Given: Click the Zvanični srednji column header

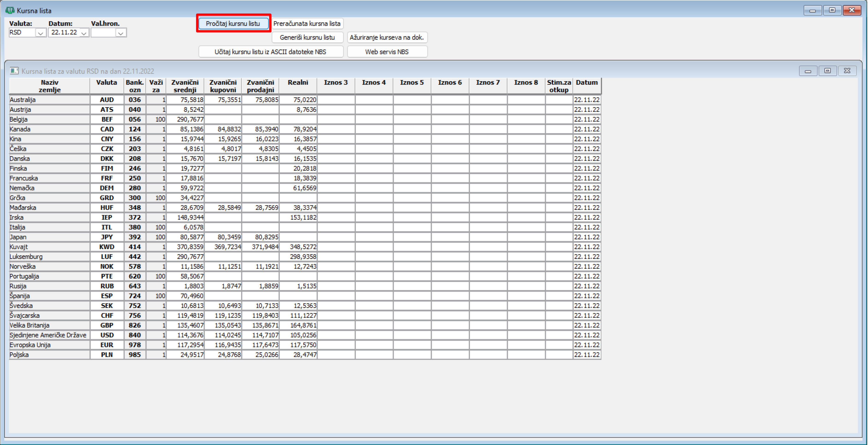Looking at the screenshot, I should 185,86.
